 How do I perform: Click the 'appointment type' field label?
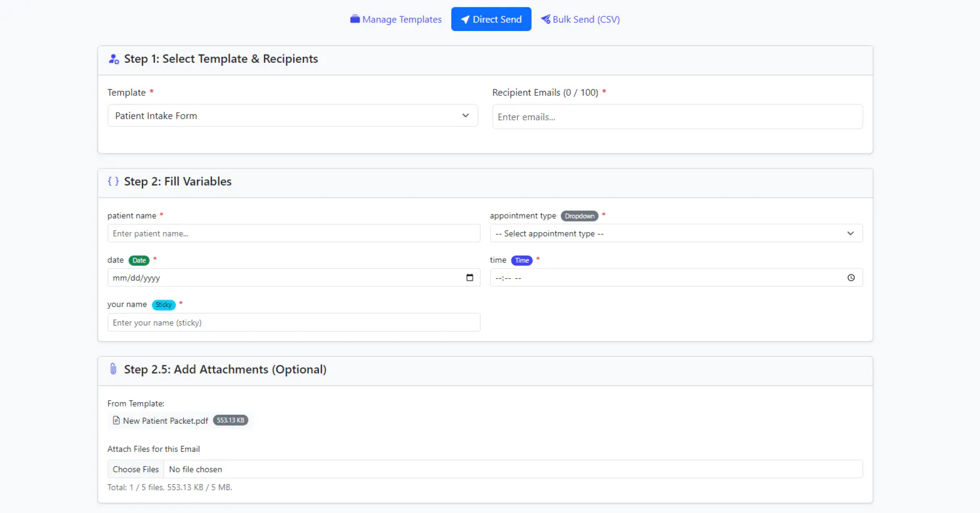tap(523, 215)
